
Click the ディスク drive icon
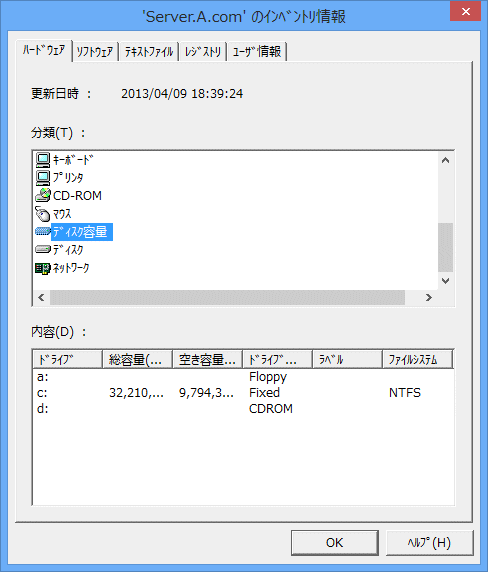[x=43, y=250]
